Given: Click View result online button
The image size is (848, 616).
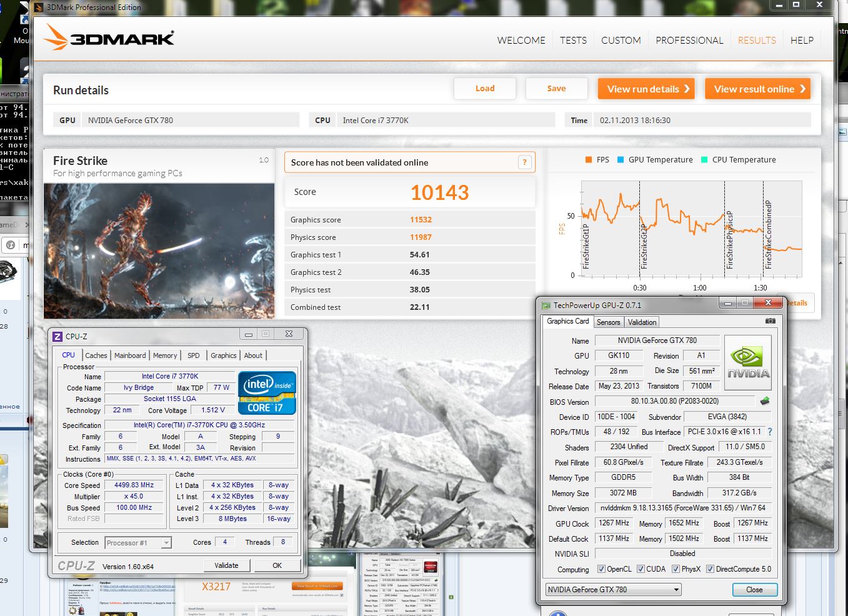Looking at the screenshot, I should click(x=757, y=89).
